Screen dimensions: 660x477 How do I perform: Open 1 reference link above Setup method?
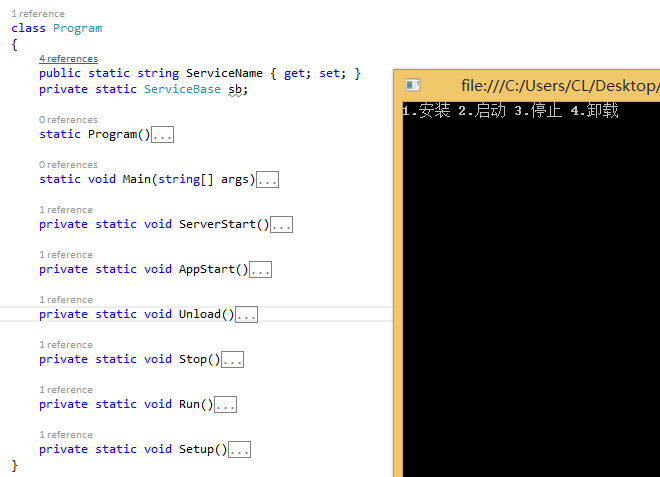[66, 435]
